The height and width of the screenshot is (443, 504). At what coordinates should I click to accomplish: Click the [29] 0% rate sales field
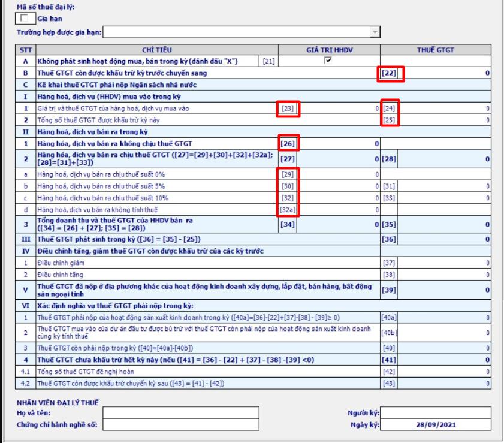coord(339,174)
